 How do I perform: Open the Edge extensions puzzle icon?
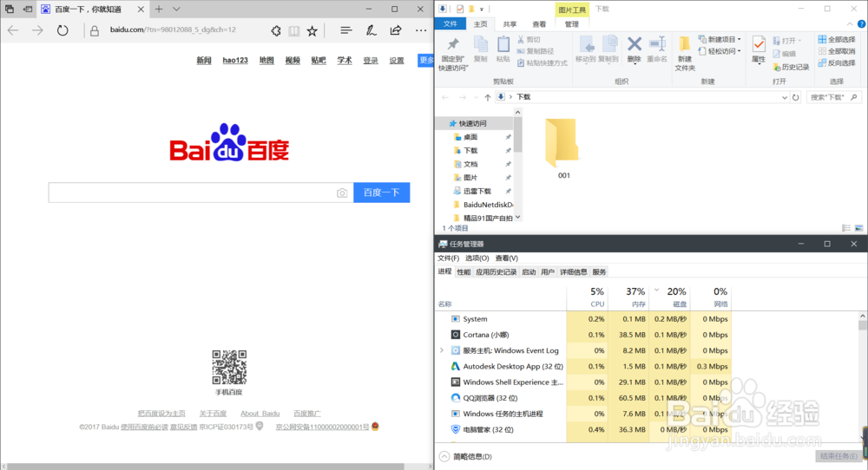[276, 31]
